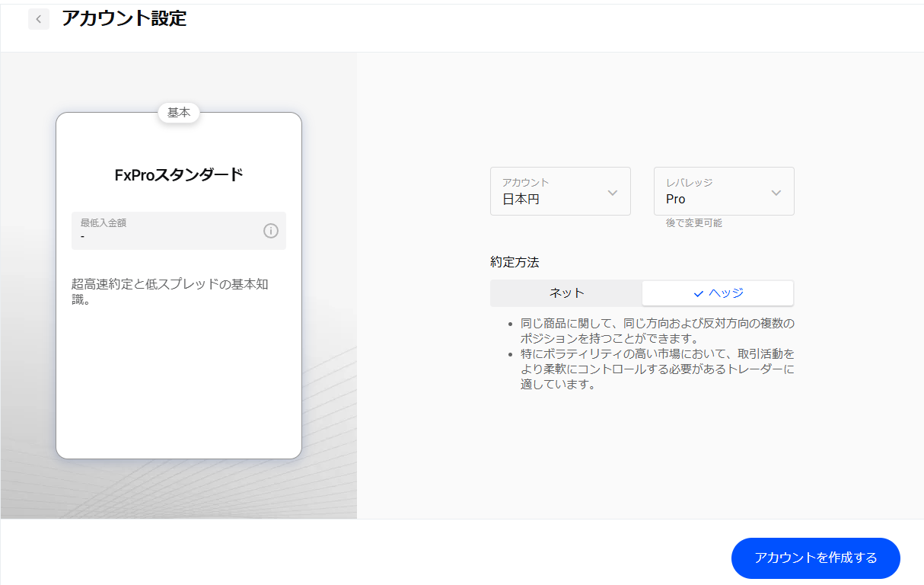Click the second bullet about ボラティリティ
The width and height of the screenshot is (924, 585).
pos(656,369)
